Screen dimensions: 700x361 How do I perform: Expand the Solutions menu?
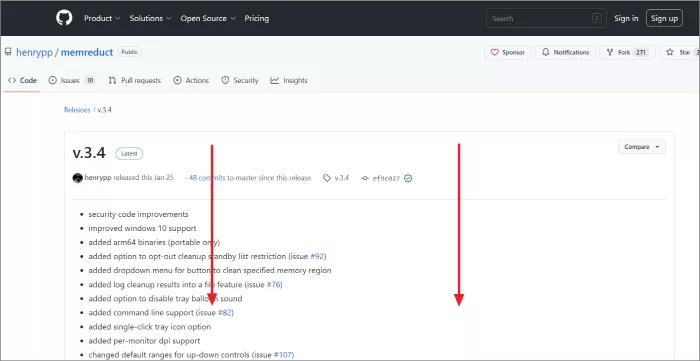[150, 18]
